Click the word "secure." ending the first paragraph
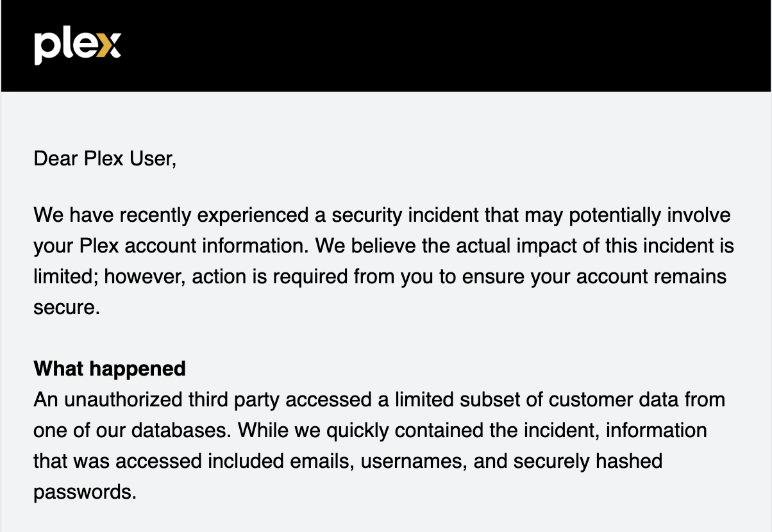The image size is (772, 532). [67, 308]
